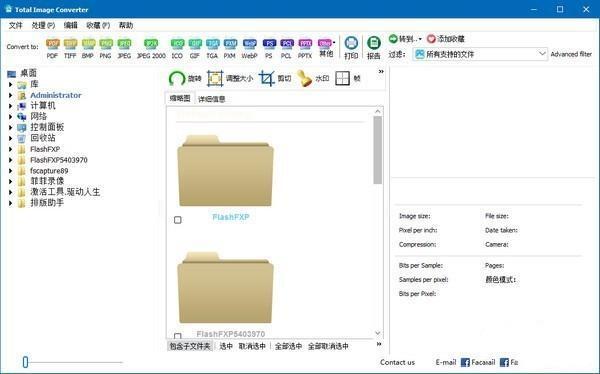Select 调整大小 resize tool
600x374 pixels.
pos(230,78)
